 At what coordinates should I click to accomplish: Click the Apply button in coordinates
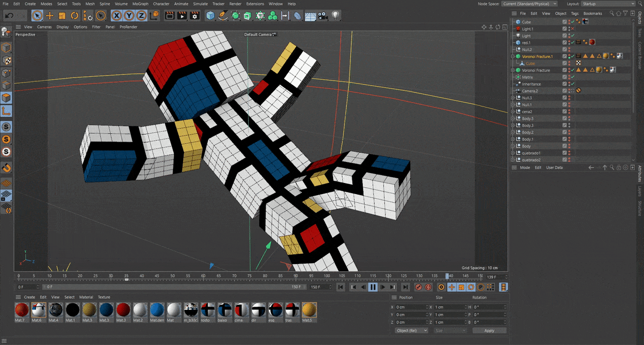pyautogui.click(x=489, y=331)
